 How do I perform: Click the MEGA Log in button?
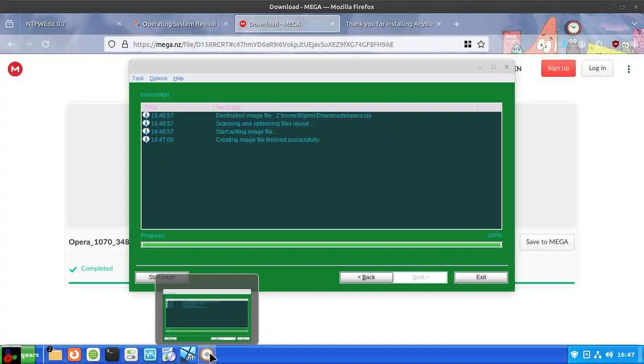click(597, 68)
